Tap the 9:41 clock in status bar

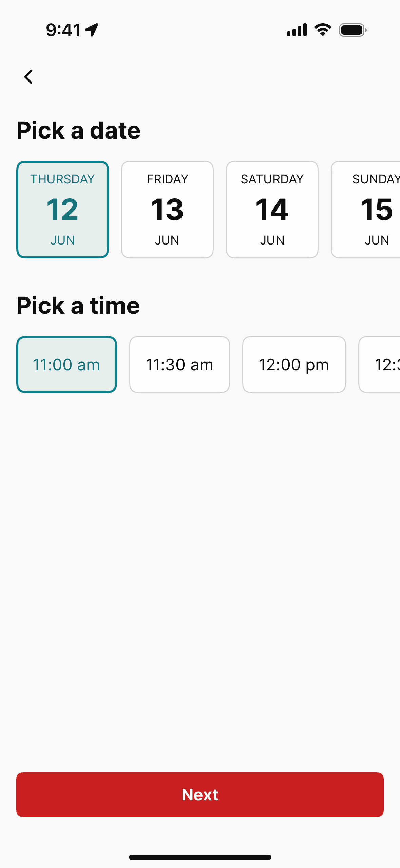(63, 30)
